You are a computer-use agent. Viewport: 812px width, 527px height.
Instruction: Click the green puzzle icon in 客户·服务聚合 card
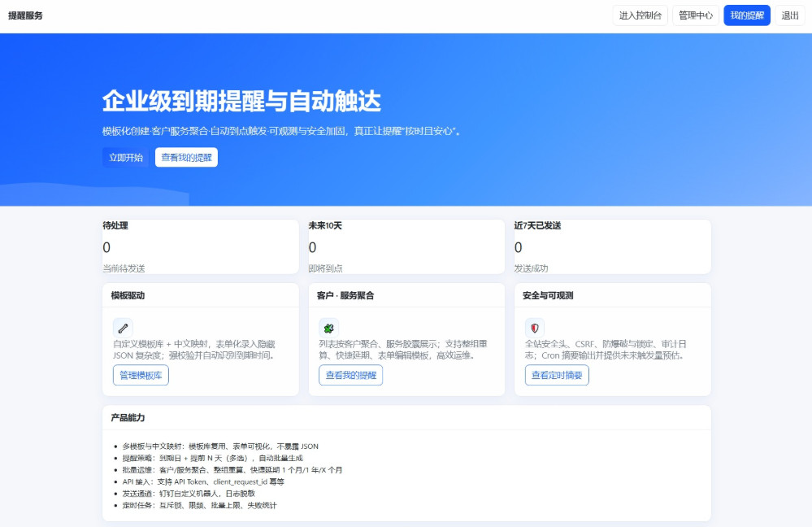coord(328,328)
